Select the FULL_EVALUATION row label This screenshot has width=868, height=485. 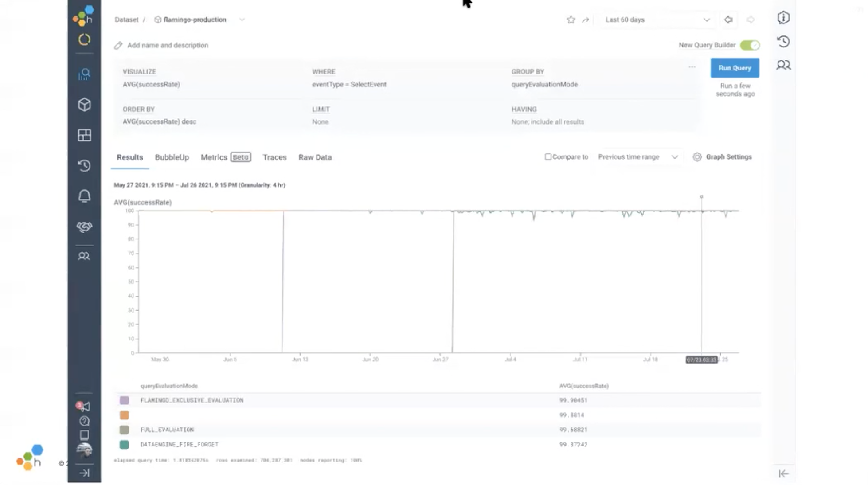167,430
